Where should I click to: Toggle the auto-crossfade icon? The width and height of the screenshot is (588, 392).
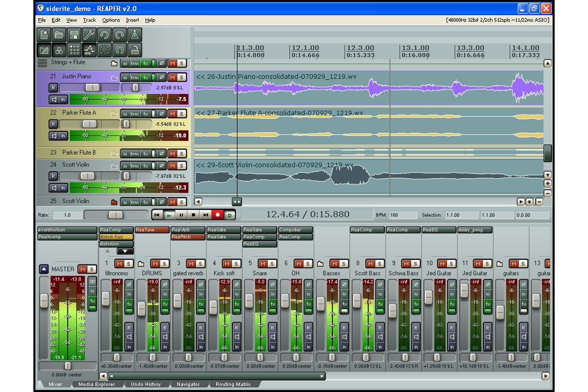44,50
